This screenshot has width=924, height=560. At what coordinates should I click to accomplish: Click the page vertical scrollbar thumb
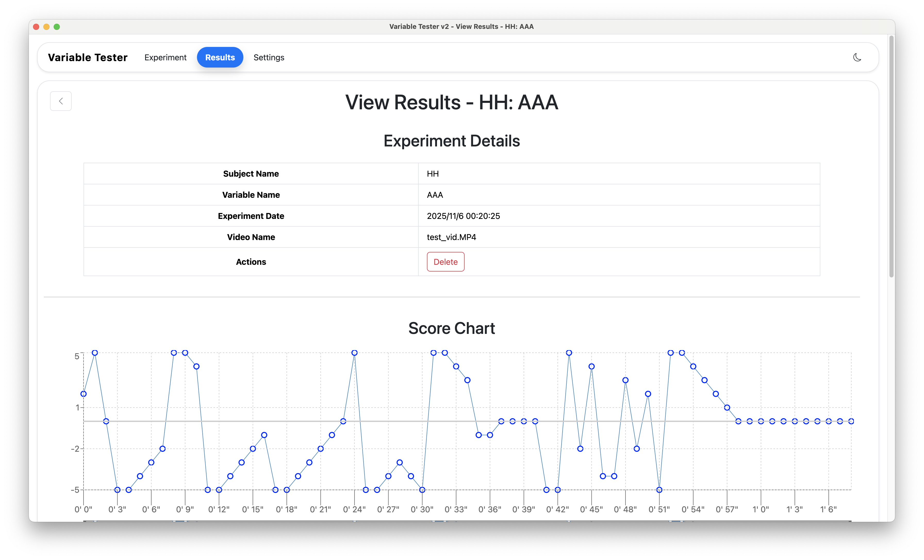click(x=891, y=157)
